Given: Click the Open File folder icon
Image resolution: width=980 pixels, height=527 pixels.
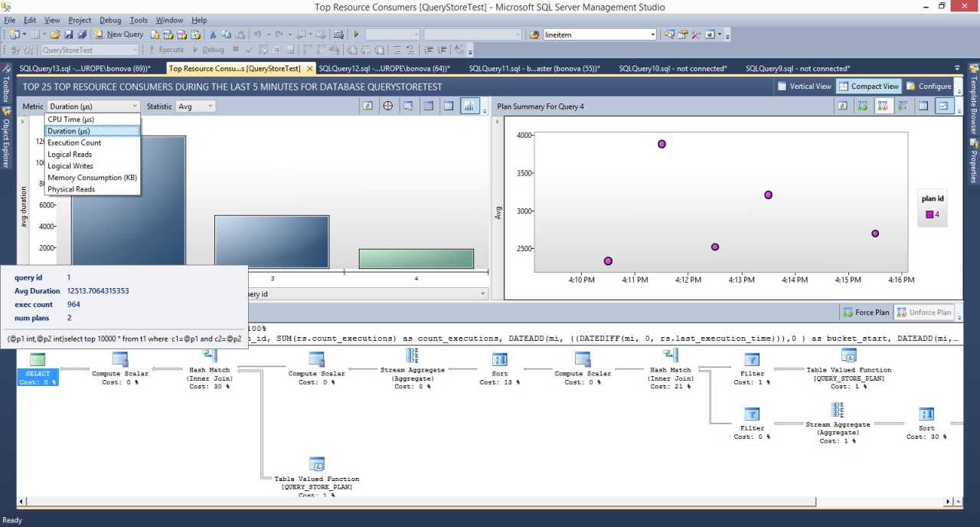Looking at the screenshot, I should pyautogui.click(x=56, y=34).
